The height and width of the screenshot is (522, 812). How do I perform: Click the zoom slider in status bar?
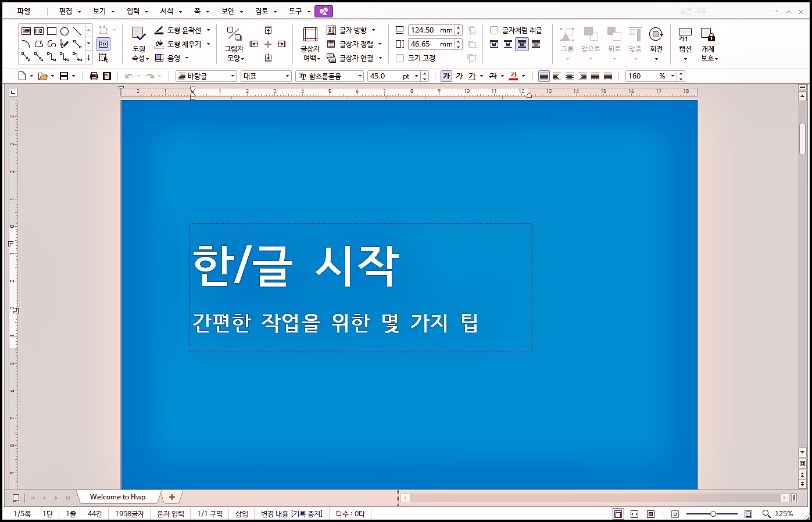[x=713, y=514]
